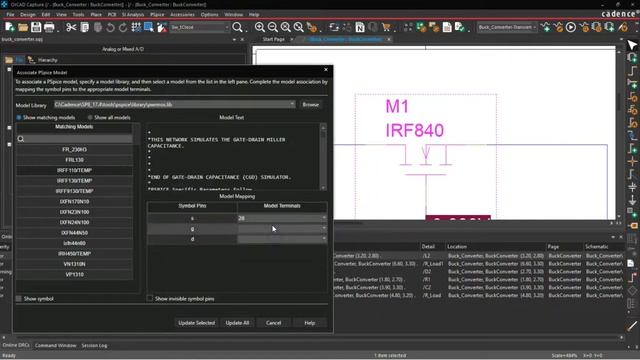The height and width of the screenshot is (360, 640).
Task: Click the Model Text vertical scrollbar
Action: coord(323,157)
